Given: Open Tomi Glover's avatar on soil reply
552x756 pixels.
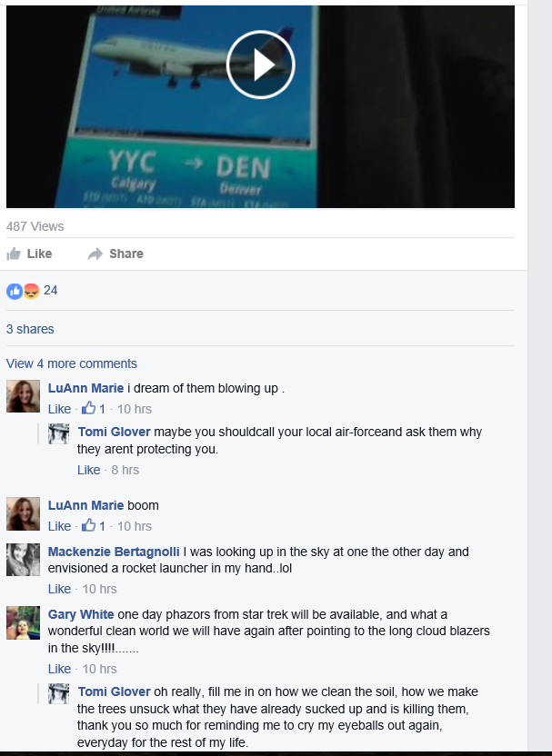Looking at the screenshot, I should 59,694.
